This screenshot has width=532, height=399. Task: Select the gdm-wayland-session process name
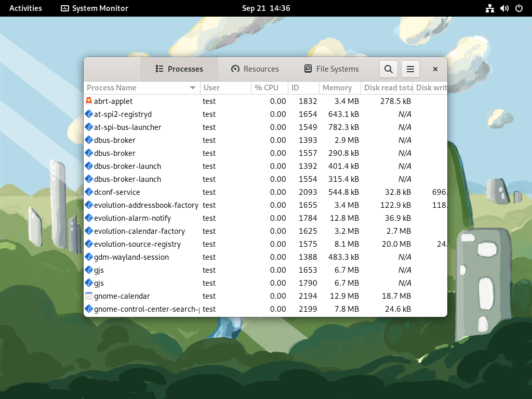131,257
